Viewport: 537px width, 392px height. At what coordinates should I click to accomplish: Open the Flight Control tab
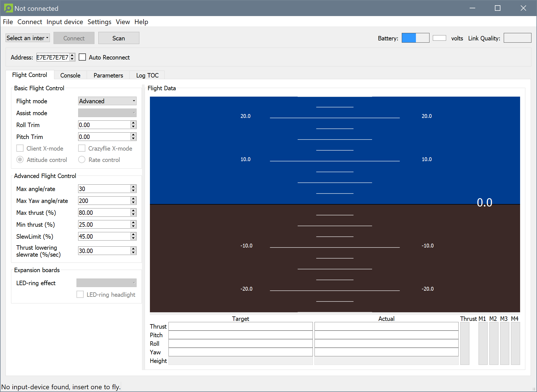[29, 75]
